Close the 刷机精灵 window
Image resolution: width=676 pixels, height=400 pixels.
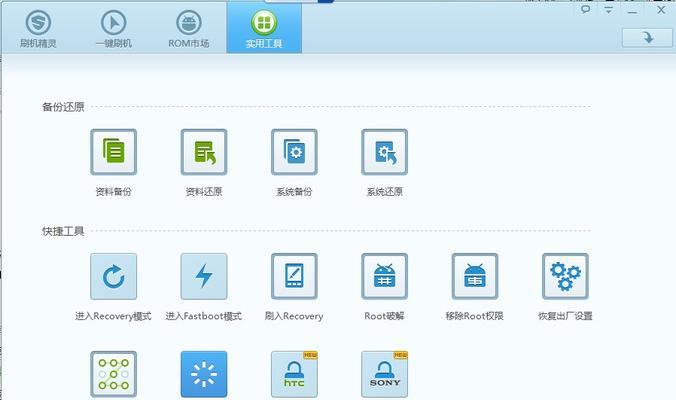(661, 10)
